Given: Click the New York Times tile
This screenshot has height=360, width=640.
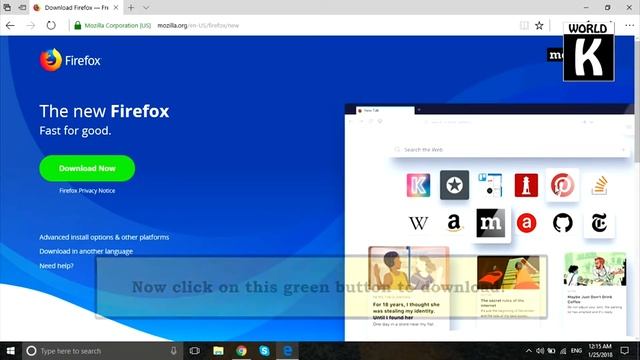Looking at the screenshot, I should click(x=599, y=223).
